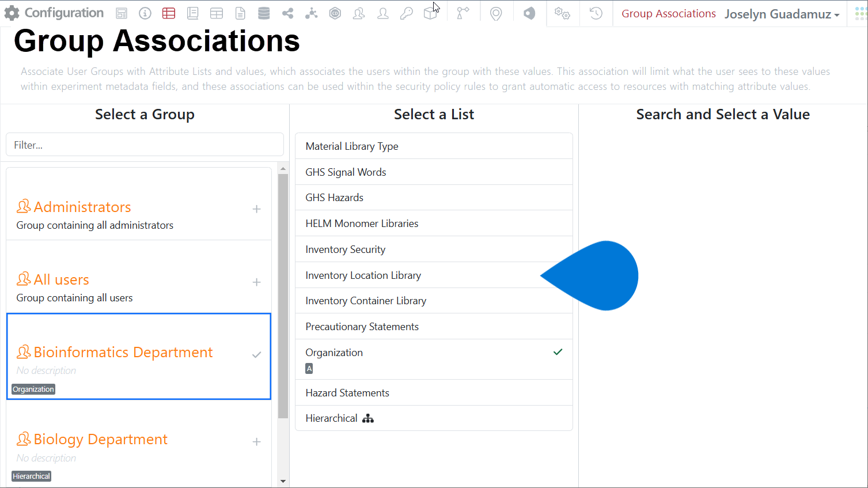
Task: Open the 3D box package icon
Action: (x=430, y=13)
